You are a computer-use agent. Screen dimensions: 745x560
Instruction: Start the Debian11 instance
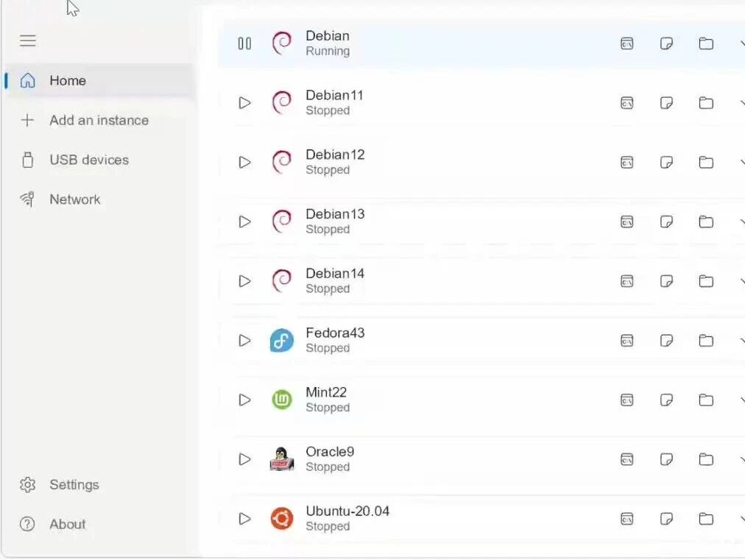coord(244,103)
